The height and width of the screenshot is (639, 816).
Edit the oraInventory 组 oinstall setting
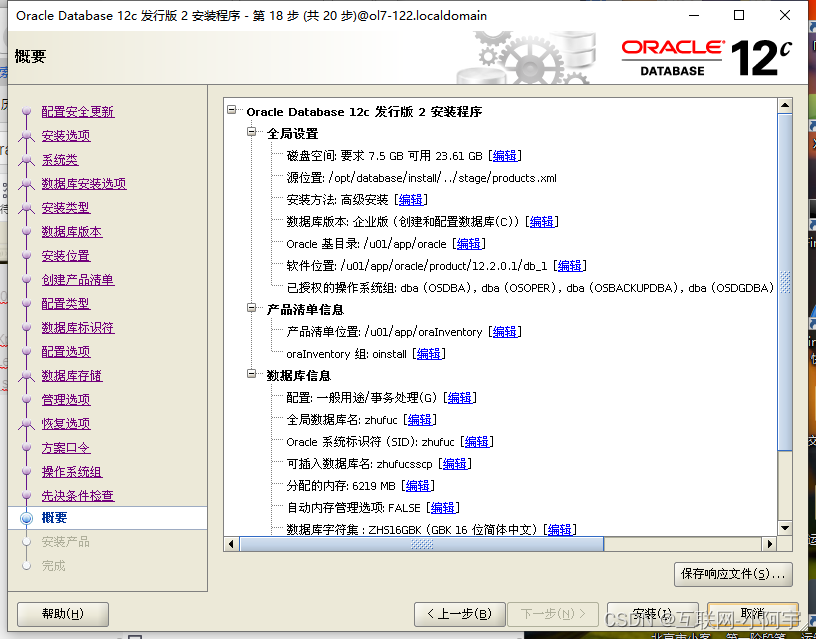(429, 354)
